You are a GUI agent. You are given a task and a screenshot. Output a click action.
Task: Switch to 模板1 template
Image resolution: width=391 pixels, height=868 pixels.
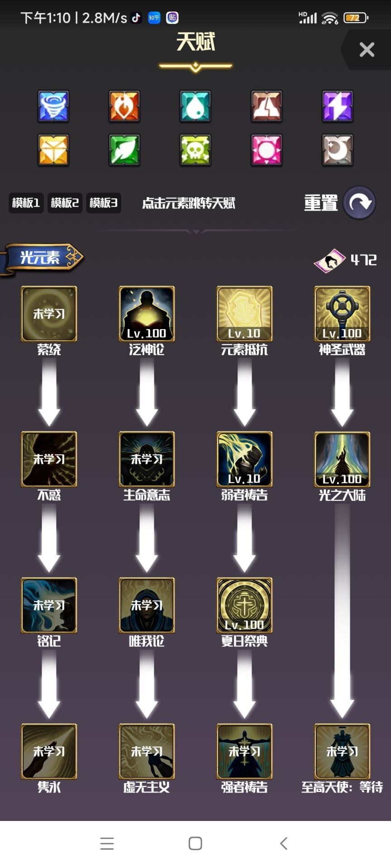tap(26, 203)
